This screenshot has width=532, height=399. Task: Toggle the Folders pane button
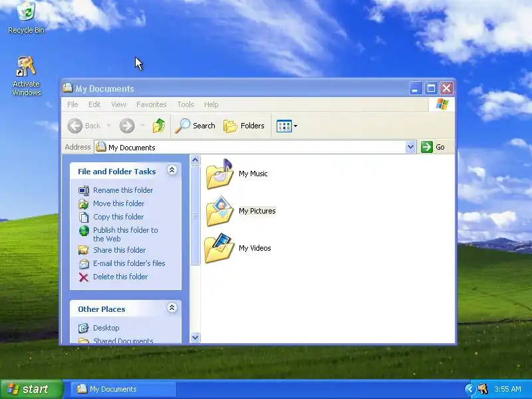244,126
